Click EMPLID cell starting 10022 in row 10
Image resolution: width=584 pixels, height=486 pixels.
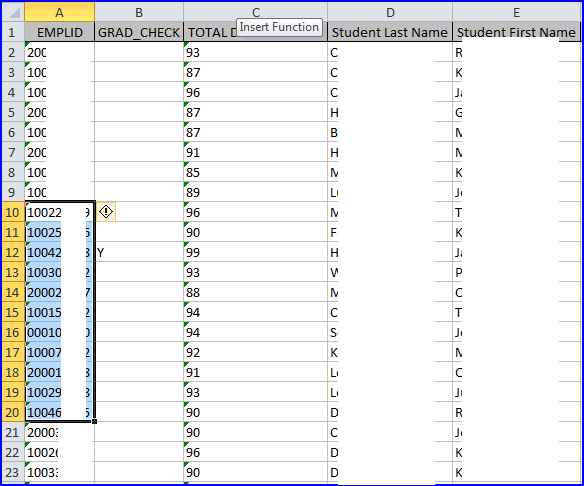coord(60,212)
